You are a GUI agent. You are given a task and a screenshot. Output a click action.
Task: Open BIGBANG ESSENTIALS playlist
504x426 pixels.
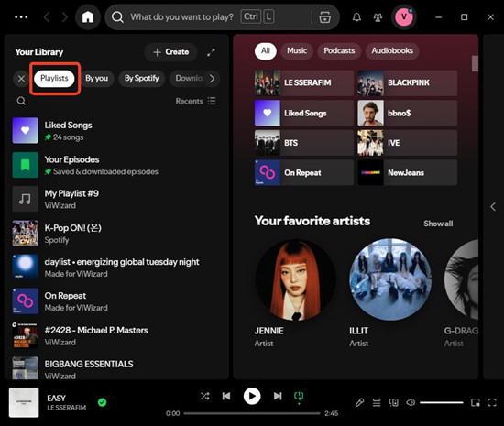pyautogui.click(x=116, y=368)
